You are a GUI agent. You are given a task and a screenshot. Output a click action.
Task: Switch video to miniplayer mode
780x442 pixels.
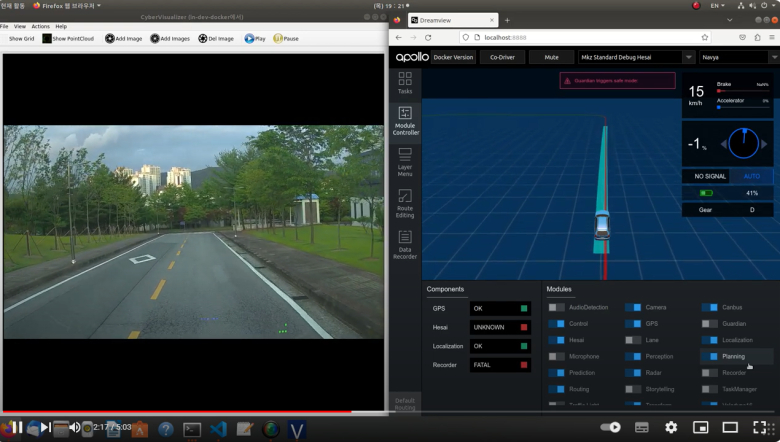point(700,427)
